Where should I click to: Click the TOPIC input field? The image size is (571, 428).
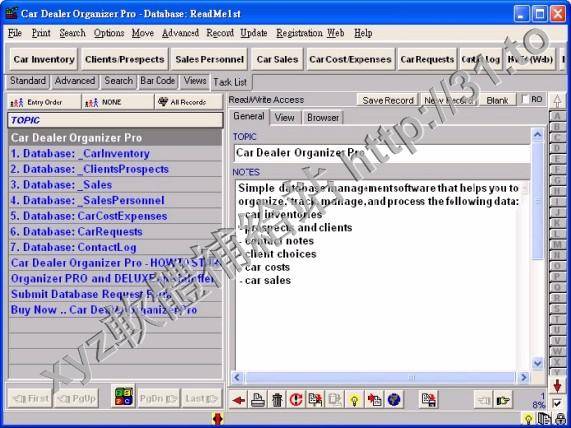[x=382, y=153]
